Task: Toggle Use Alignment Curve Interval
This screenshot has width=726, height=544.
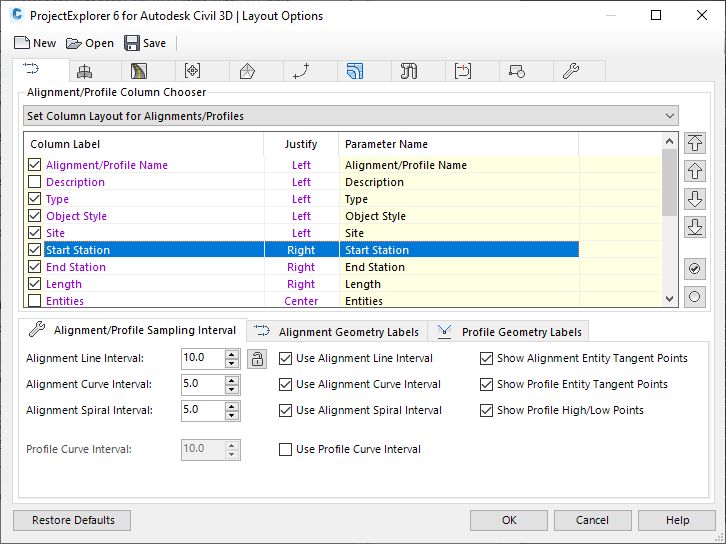Action: [x=286, y=384]
